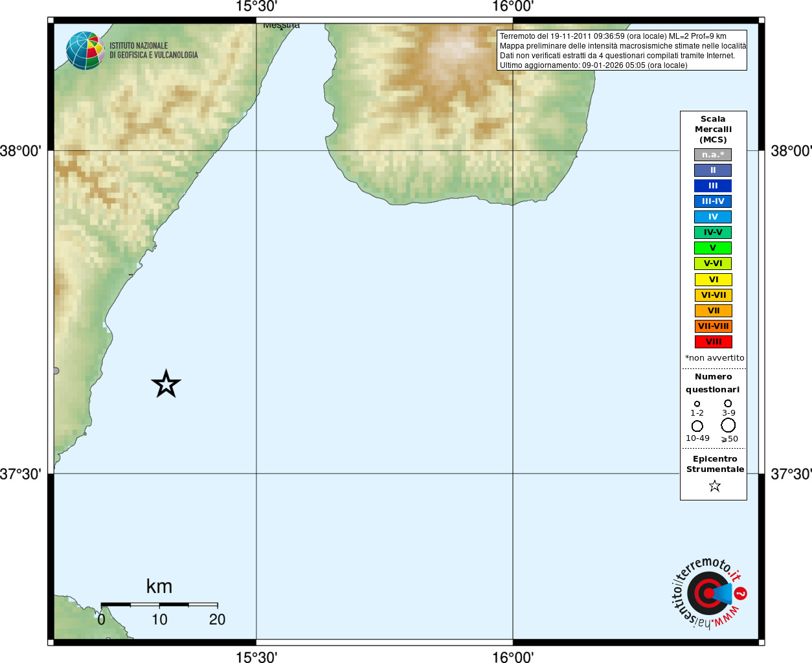
Task: Click the intensity IV-V legend swatch
Action: tap(713, 232)
